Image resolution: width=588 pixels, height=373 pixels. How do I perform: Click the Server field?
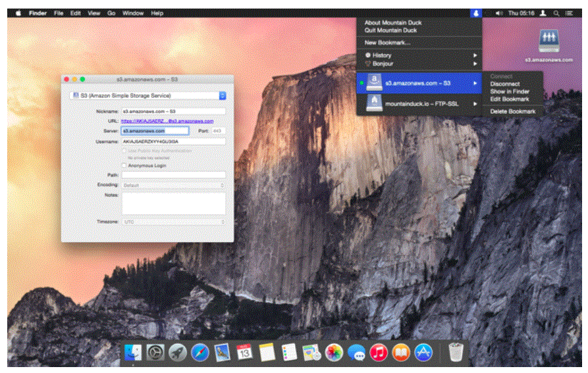pyautogui.click(x=155, y=131)
